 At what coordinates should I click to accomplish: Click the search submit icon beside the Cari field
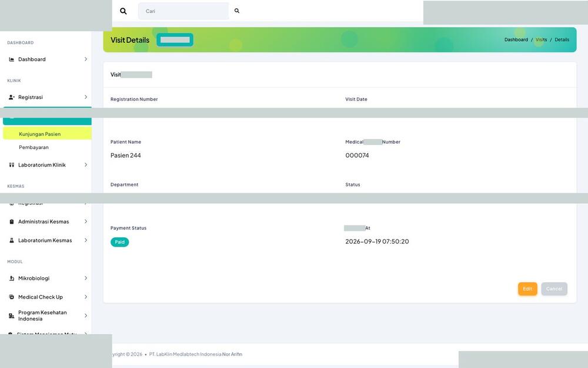pyautogui.click(x=237, y=11)
